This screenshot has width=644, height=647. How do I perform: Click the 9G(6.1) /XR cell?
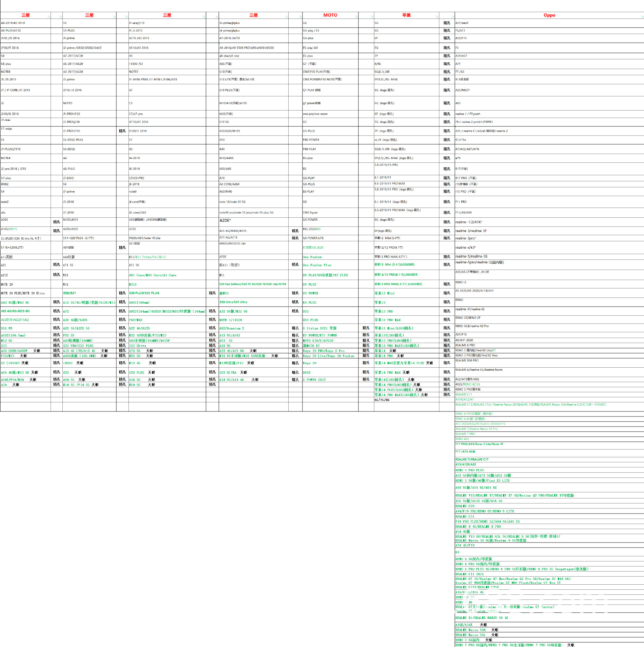click(x=406, y=72)
